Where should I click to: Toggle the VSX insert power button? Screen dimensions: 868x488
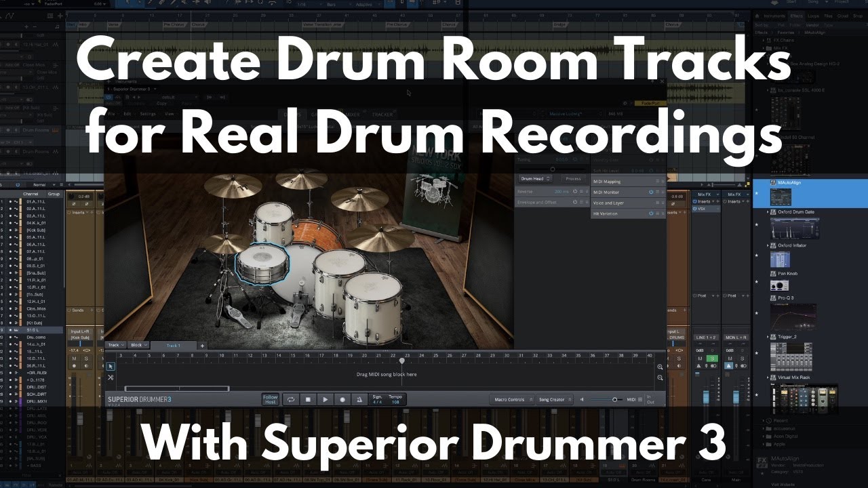pyautogui.click(x=696, y=209)
